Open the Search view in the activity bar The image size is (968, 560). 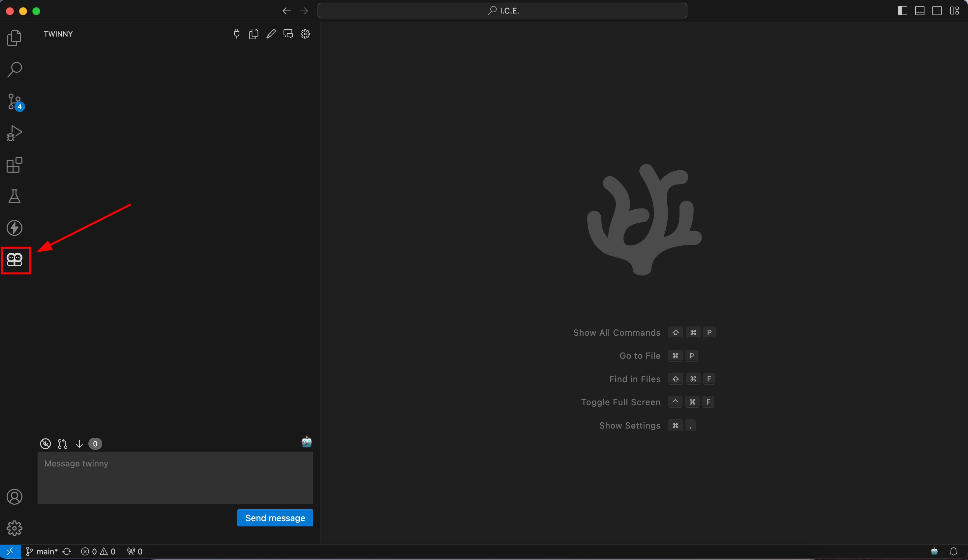(x=15, y=70)
